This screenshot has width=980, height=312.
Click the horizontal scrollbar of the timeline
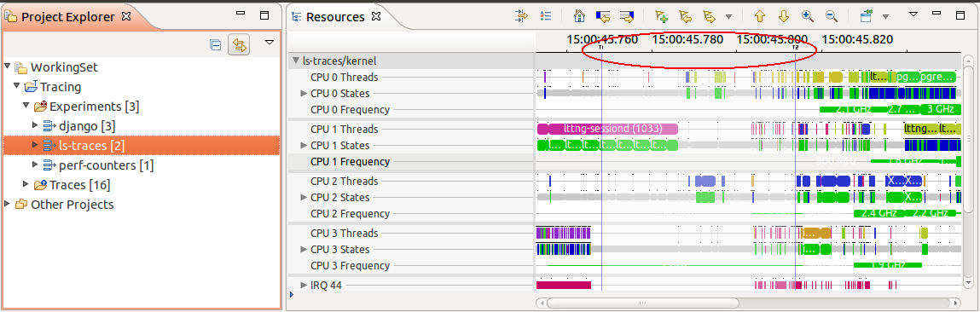pos(747,303)
